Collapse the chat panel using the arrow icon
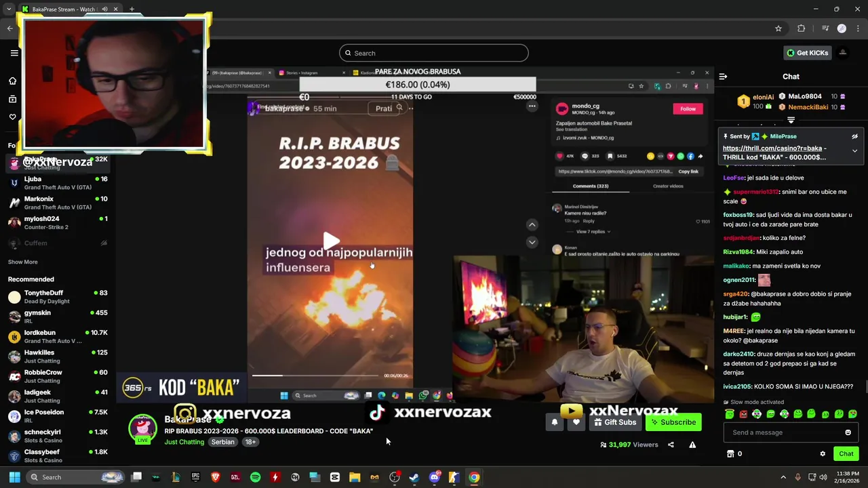 (723, 77)
